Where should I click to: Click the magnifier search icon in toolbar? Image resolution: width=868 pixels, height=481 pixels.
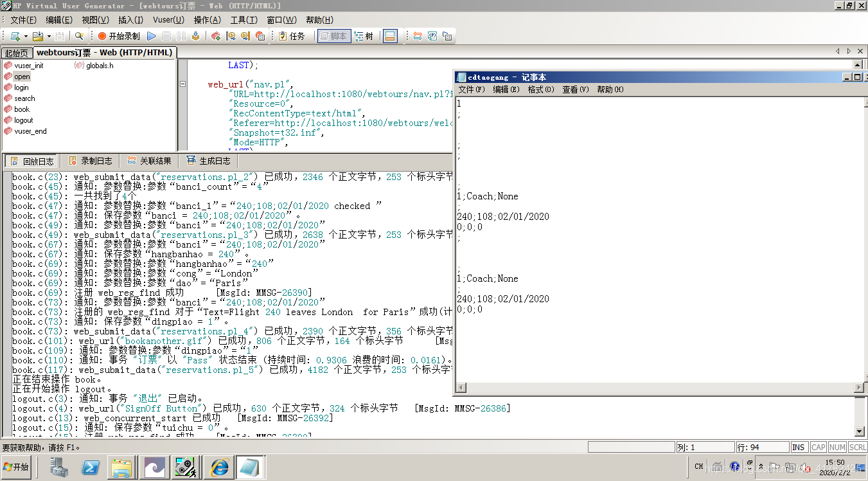80,36
